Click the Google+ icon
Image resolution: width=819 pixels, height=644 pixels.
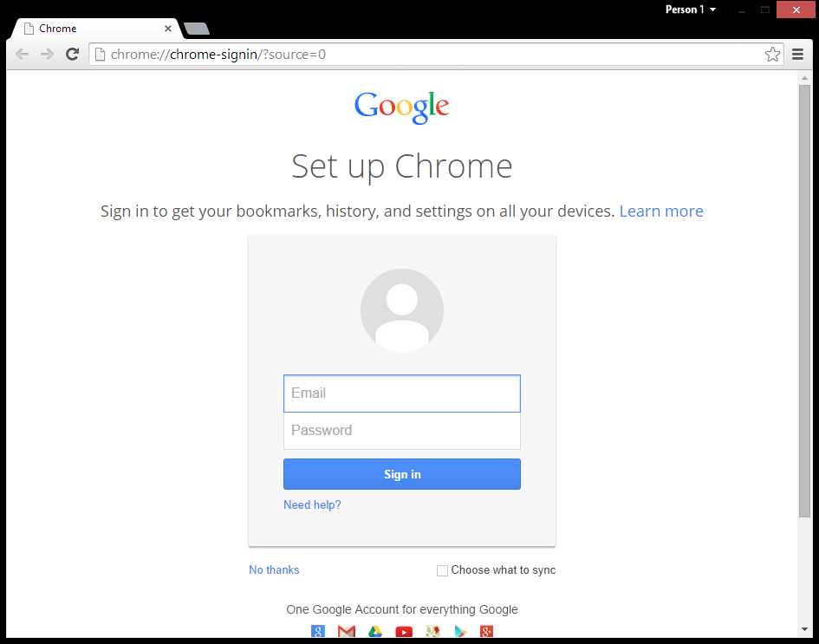(486, 632)
